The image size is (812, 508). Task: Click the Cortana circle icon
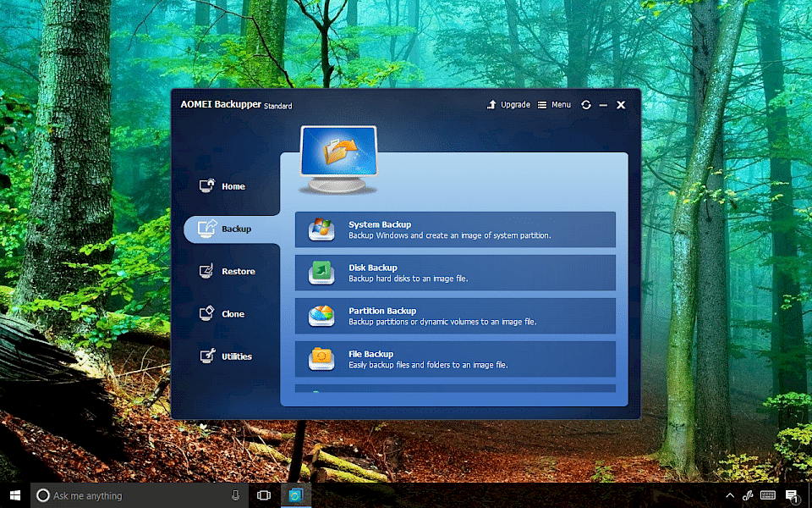pos(43,495)
